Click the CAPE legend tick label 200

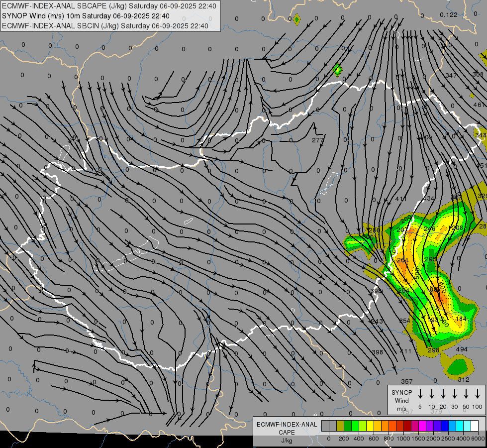(x=344, y=439)
